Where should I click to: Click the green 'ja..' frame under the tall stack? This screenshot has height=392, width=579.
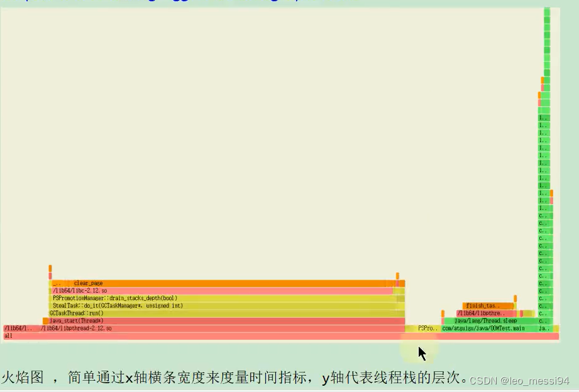pos(546,329)
